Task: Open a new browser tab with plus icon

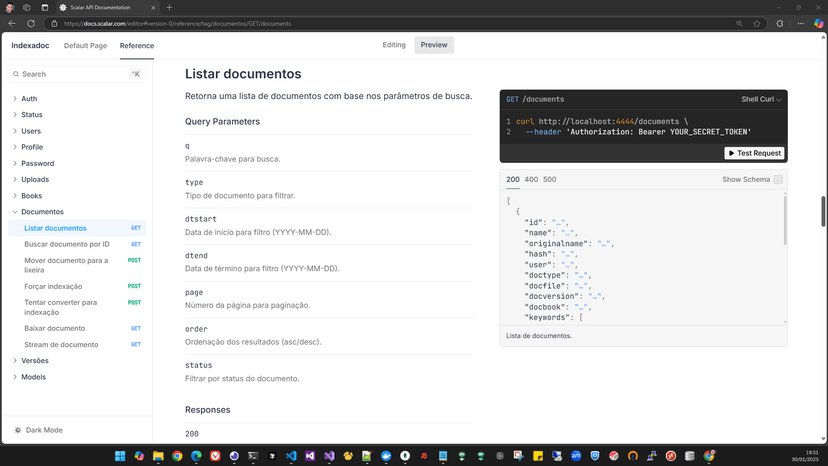Action: tap(170, 7)
